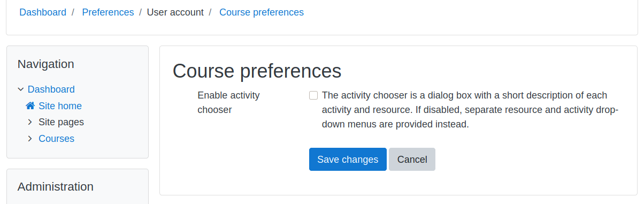
Task: Go to Preferences in the breadcrumb
Action: click(108, 12)
